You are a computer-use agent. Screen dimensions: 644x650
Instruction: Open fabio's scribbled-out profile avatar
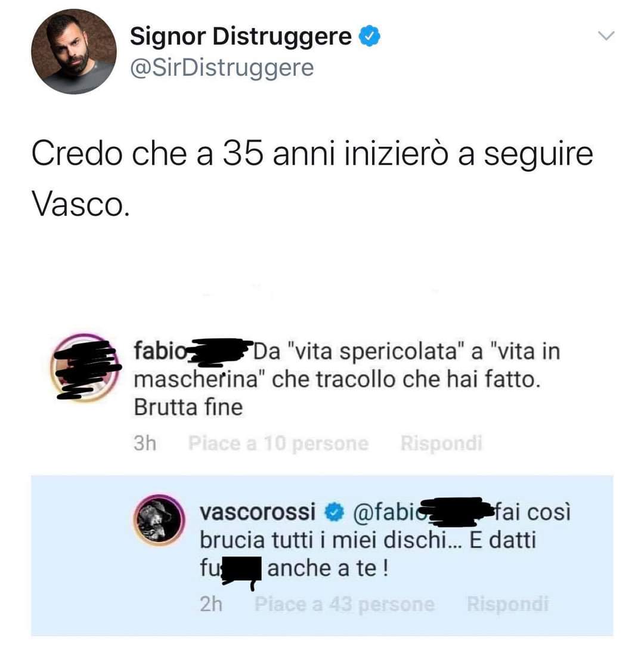click(85, 368)
